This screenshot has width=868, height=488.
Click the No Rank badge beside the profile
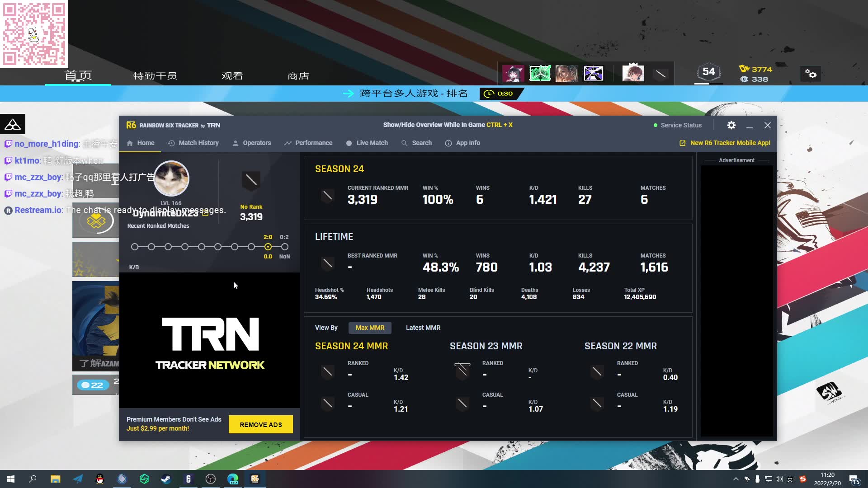click(251, 180)
